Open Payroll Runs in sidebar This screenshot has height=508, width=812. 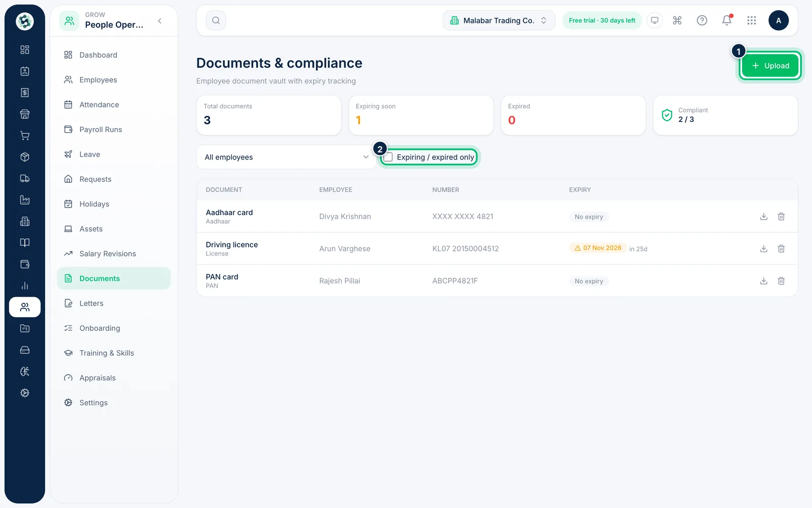[114, 130]
